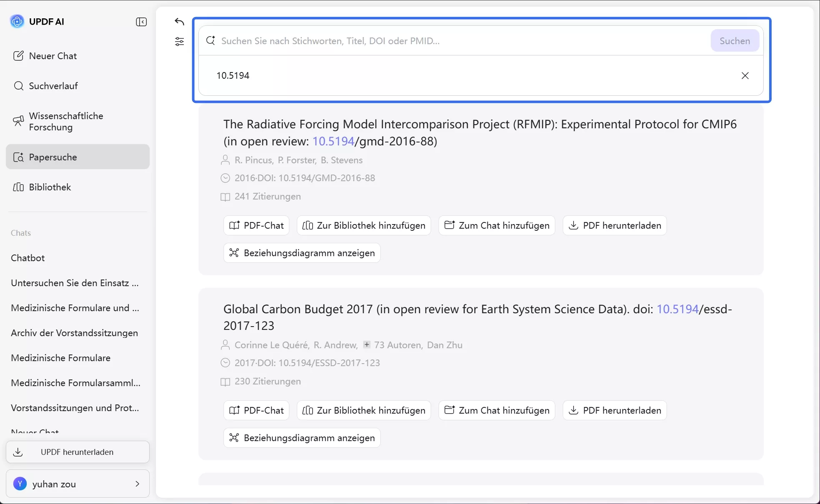The width and height of the screenshot is (820, 504).
Task: Show relationship diagram for RFMIP paper
Action: click(302, 253)
